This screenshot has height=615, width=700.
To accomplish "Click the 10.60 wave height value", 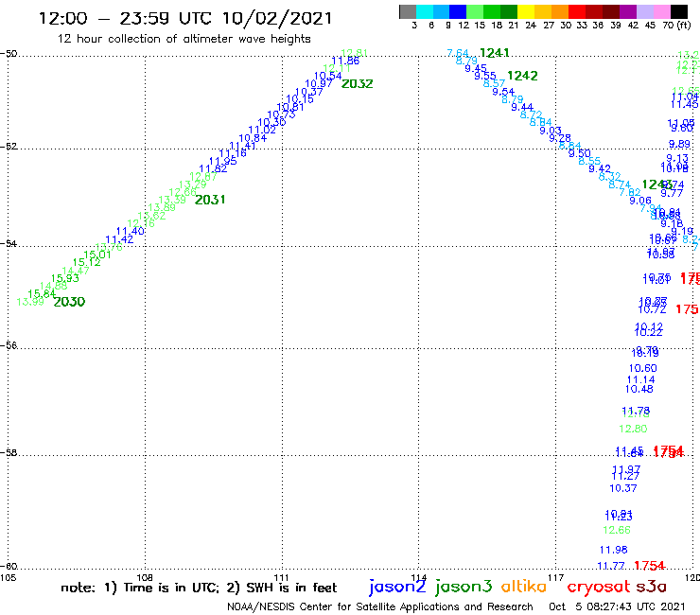I will click(643, 368).
